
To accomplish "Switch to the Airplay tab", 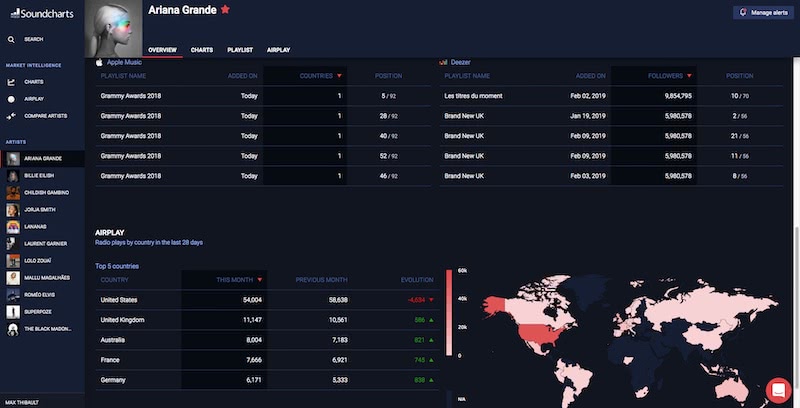I will [x=278, y=49].
